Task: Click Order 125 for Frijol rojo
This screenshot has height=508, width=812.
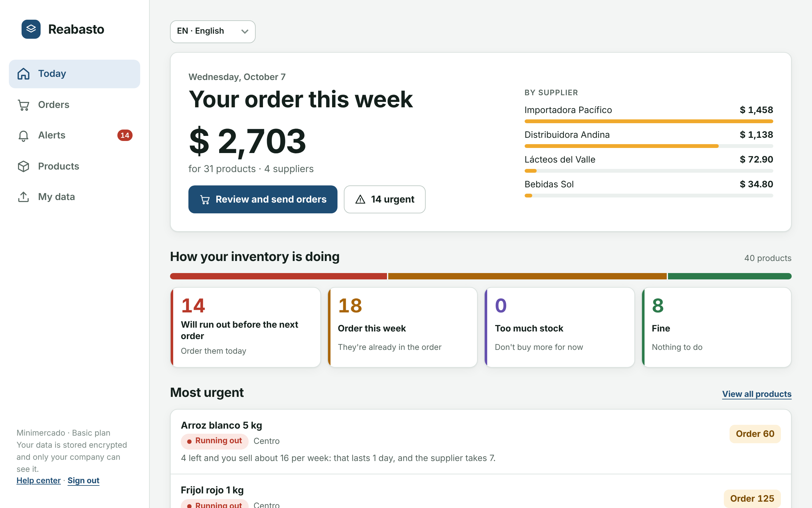Action: click(x=752, y=498)
